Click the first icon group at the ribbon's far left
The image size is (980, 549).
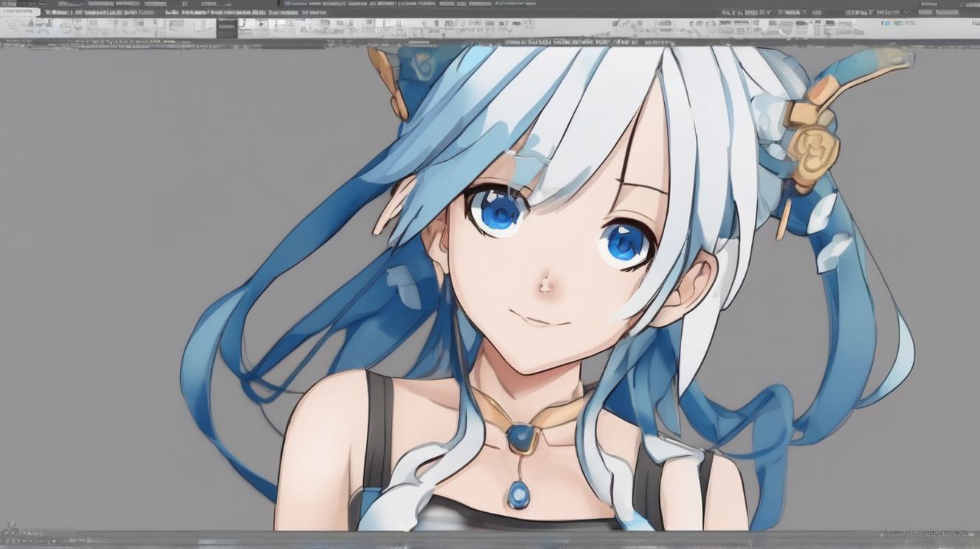(22, 27)
